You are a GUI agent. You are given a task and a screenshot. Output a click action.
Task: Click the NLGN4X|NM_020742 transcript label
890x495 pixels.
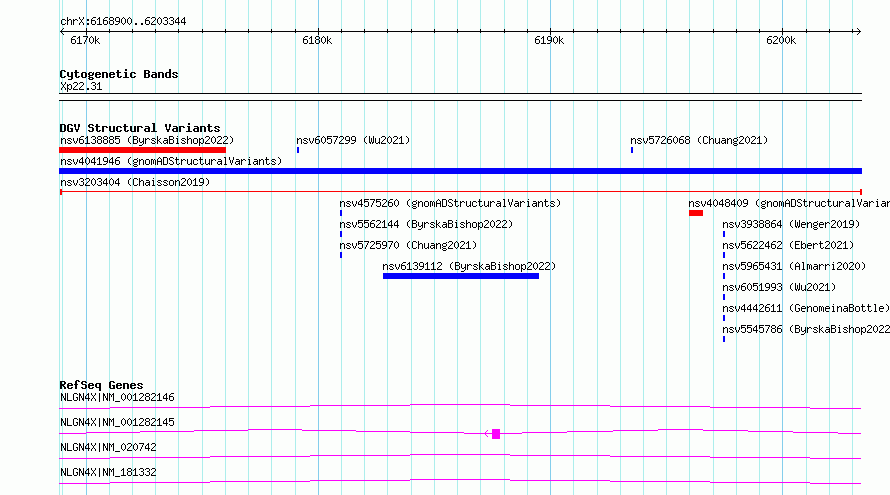coord(108,447)
